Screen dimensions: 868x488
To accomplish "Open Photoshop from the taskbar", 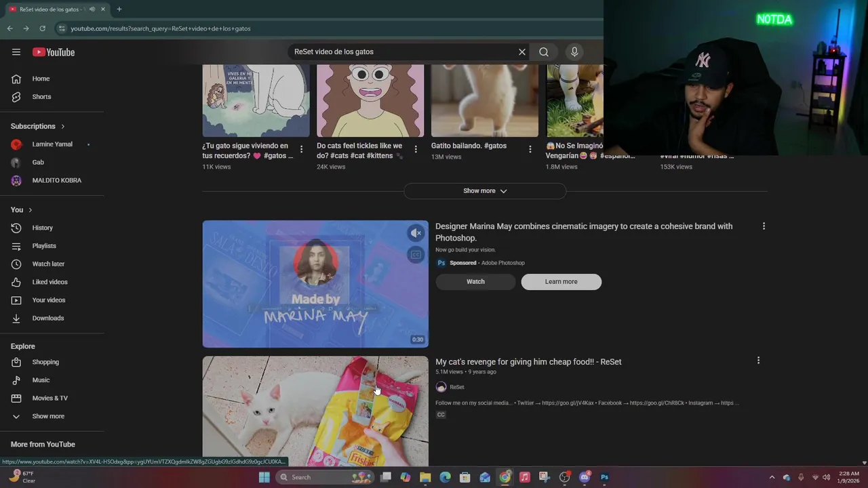I will click(604, 477).
